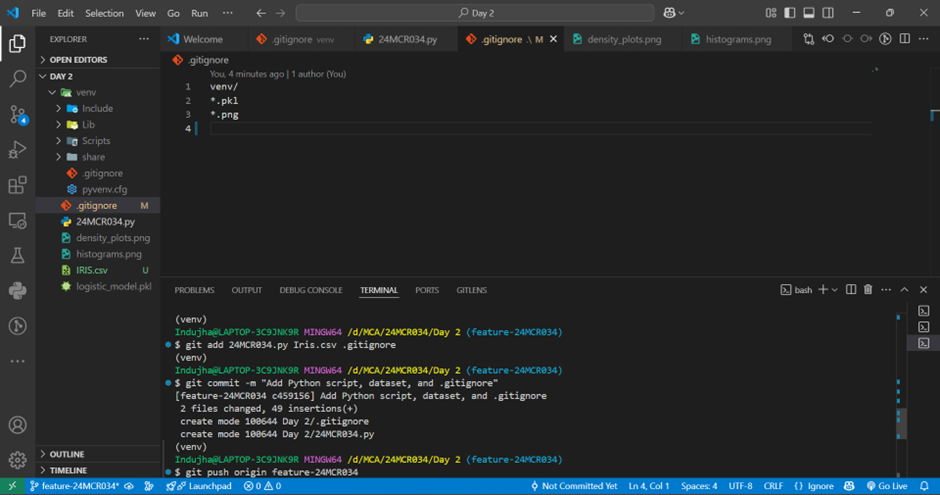Customize layout from title bar
Image resolution: width=940 pixels, height=495 pixels.
click(x=771, y=13)
